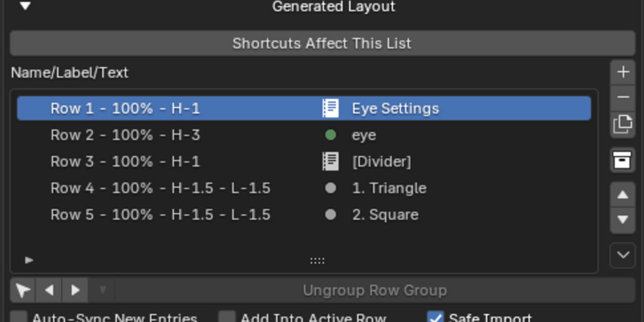644x322 pixels.
Task: Toggle Add Into Active Row checkbox
Action: pos(227,318)
